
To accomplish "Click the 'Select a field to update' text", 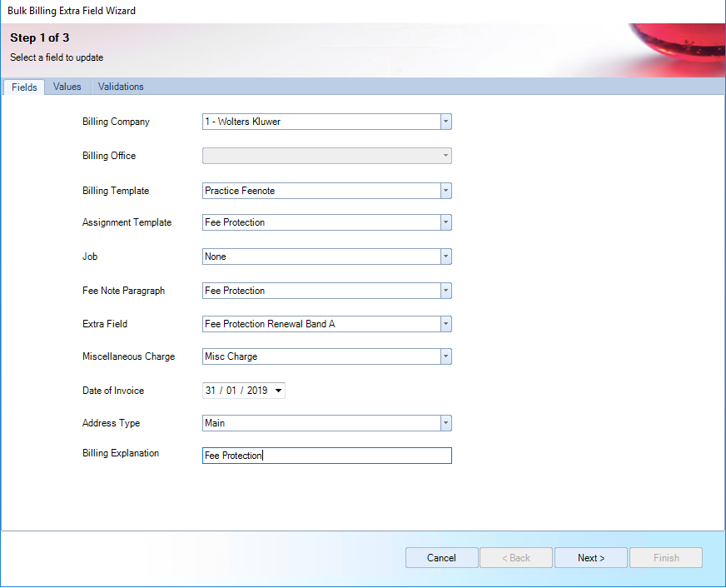I will click(x=57, y=57).
